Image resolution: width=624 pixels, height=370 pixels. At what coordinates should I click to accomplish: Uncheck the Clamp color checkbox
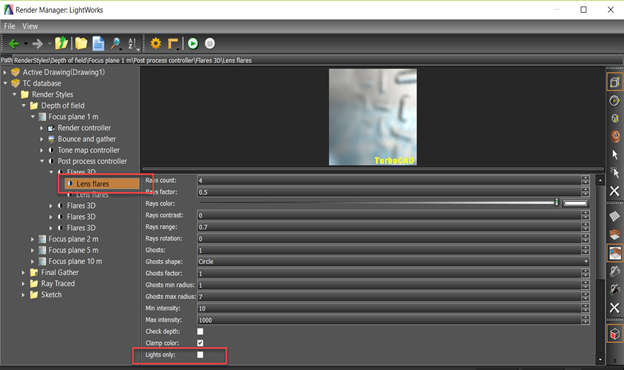200,343
